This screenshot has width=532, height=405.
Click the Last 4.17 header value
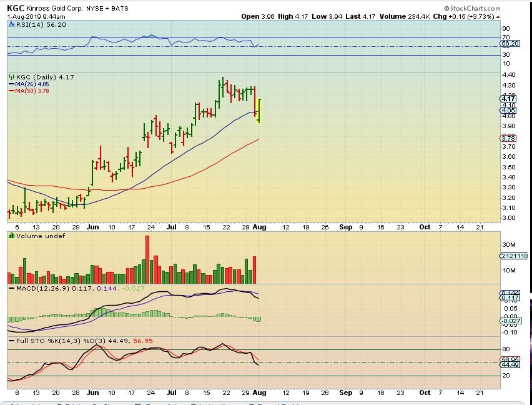click(361, 17)
